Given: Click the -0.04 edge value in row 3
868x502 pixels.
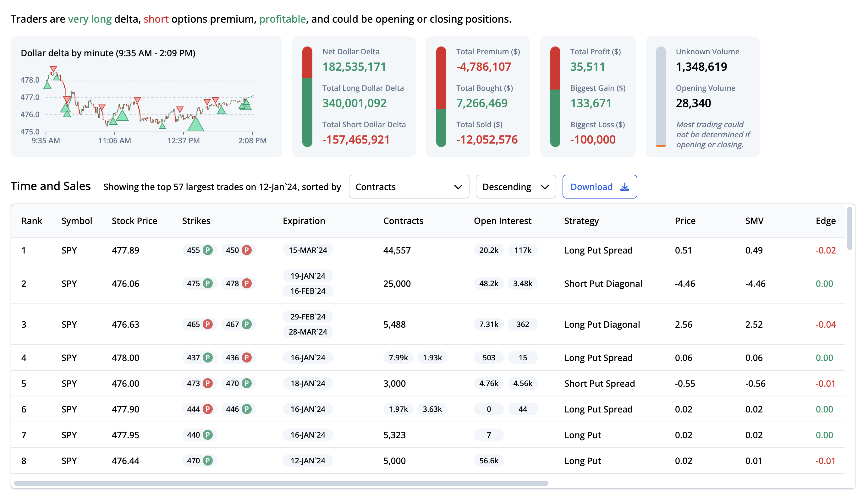Looking at the screenshot, I should coord(826,324).
